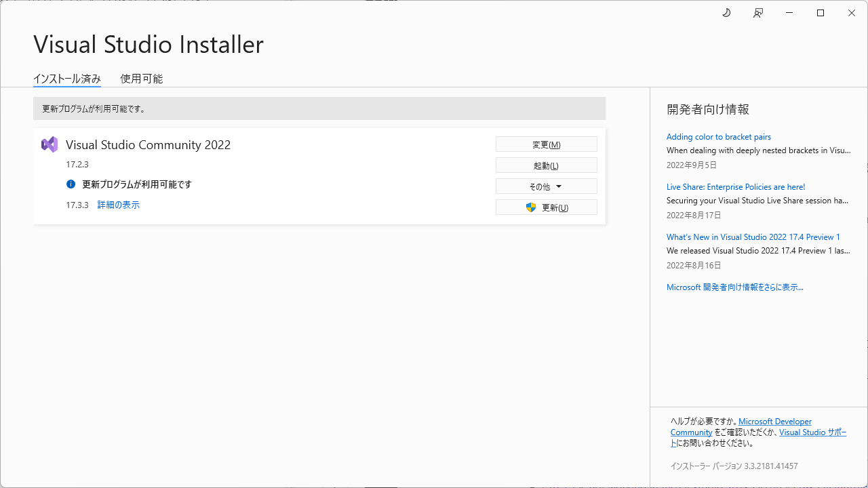Click the 'When dealing with deeply nested brackets' summary
The width and height of the screenshot is (868, 488).
click(759, 150)
